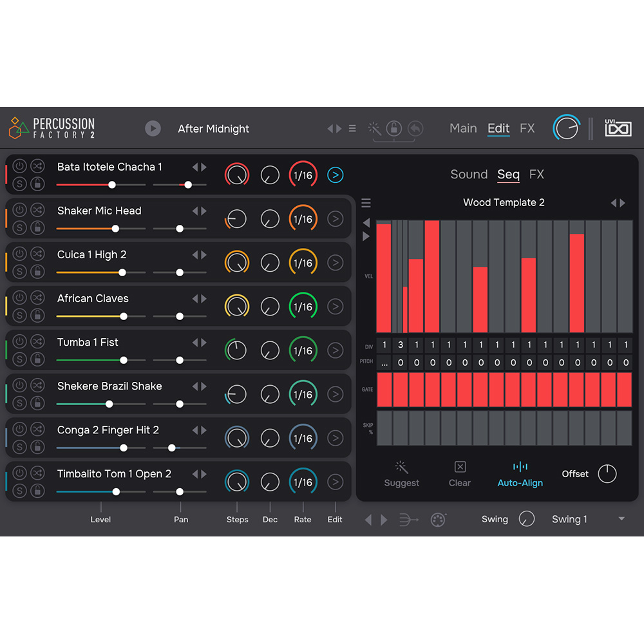This screenshot has width=644, height=644.
Task: Select previous sound for Shaker Mic Head
Action: pyautogui.click(x=195, y=211)
